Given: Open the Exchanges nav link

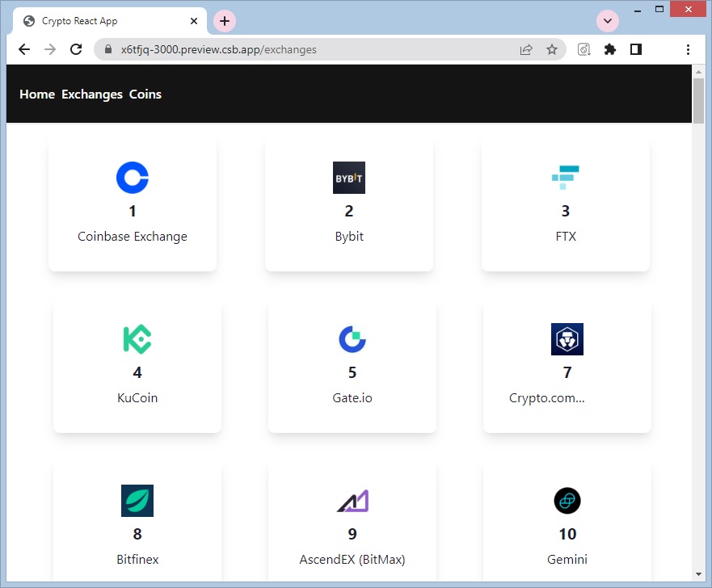Looking at the screenshot, I should click(92, 94).
